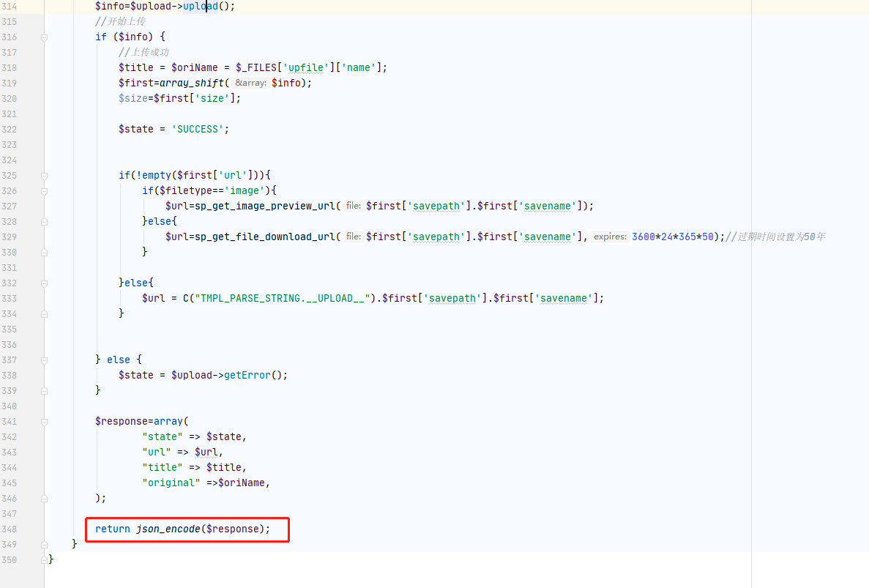This screenshot has width=869, height=588.
Task: Click the number 365 in expires expression
Action: 687,237
